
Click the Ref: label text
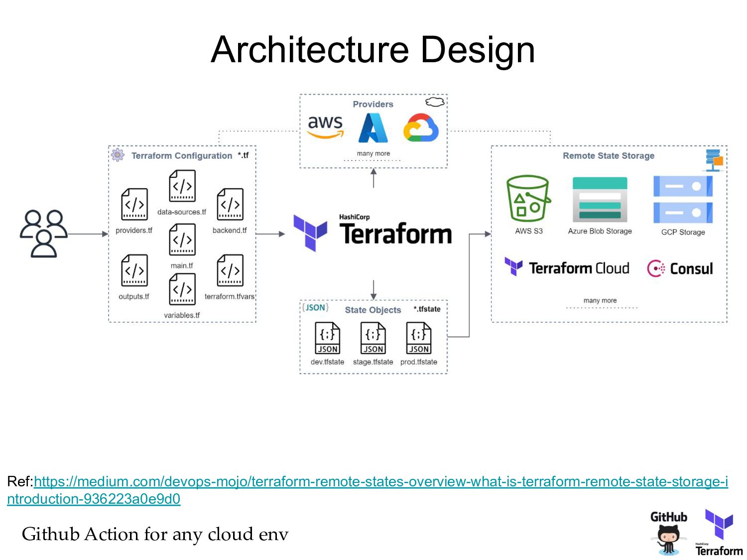tap(20, 481)
